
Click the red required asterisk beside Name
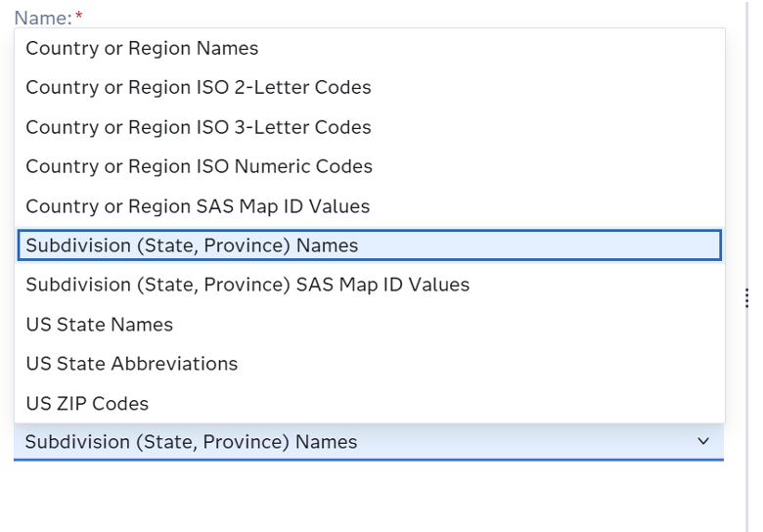point(78,18)
